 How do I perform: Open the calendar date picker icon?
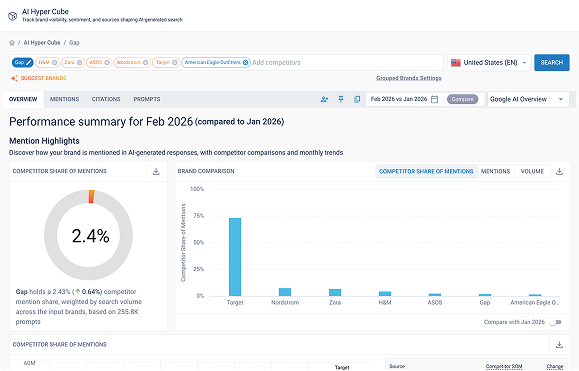435,99
